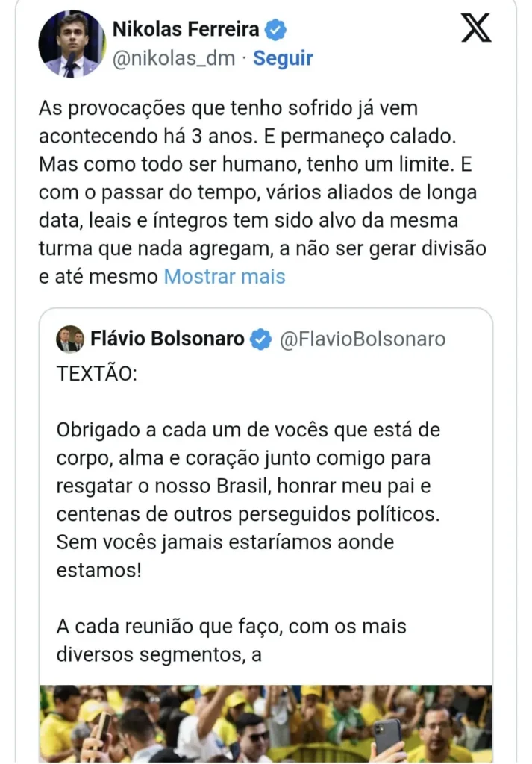Click the sentence "Sem vocês jamais estaríamos"
The width and height of the screenshot is (532, 764).
coord(225,542)
